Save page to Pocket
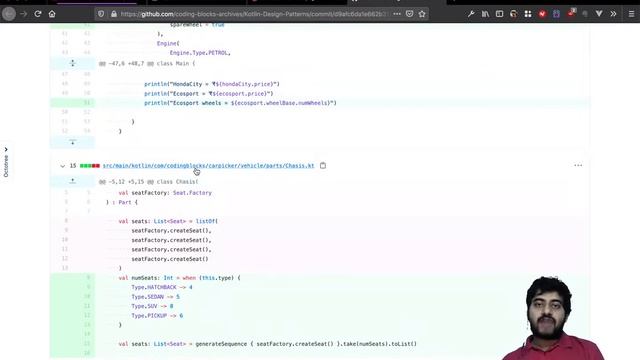Viewport: 640px width, 360px height. tap(409, 14)
